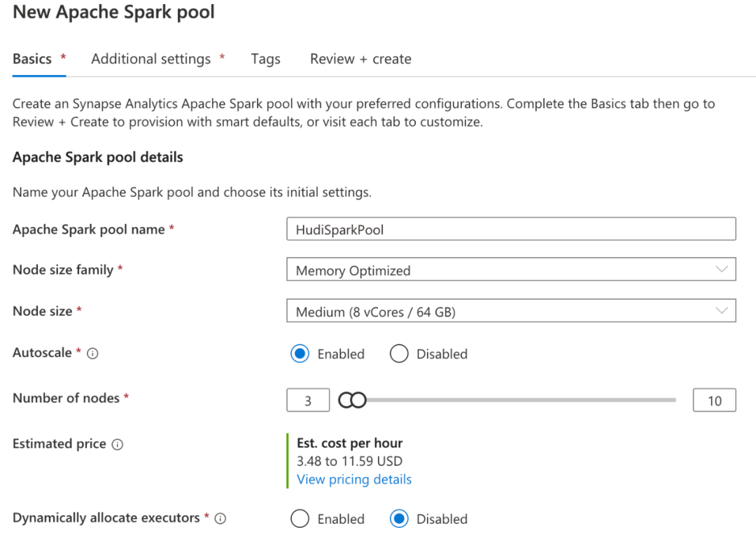Open the Tags tab

tap(265, 59)
